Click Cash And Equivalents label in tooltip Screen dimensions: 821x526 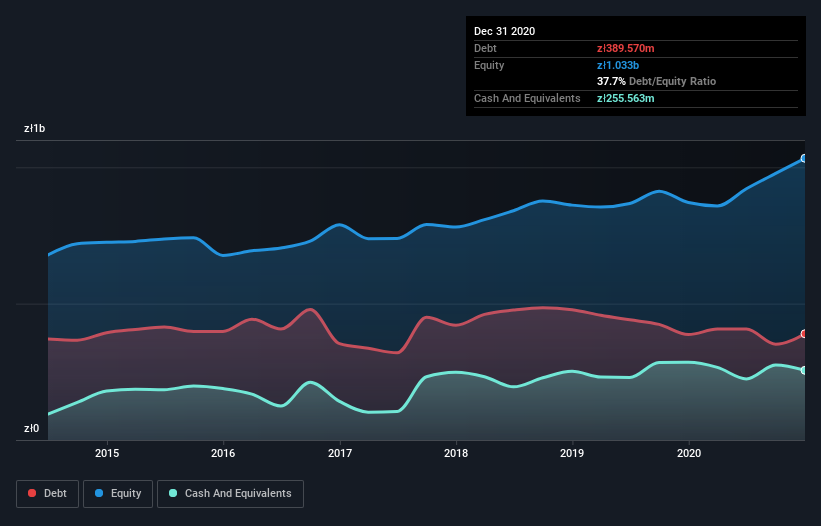(527, 98)
